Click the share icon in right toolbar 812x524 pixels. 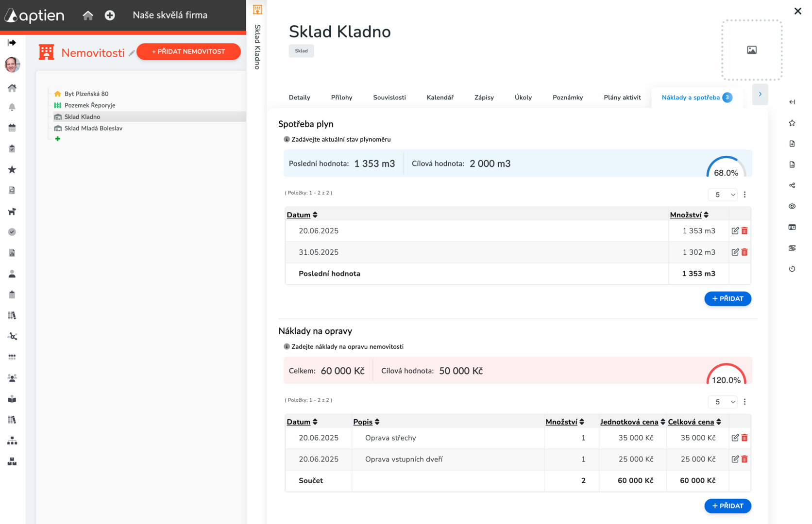click(x=792, y=185)
